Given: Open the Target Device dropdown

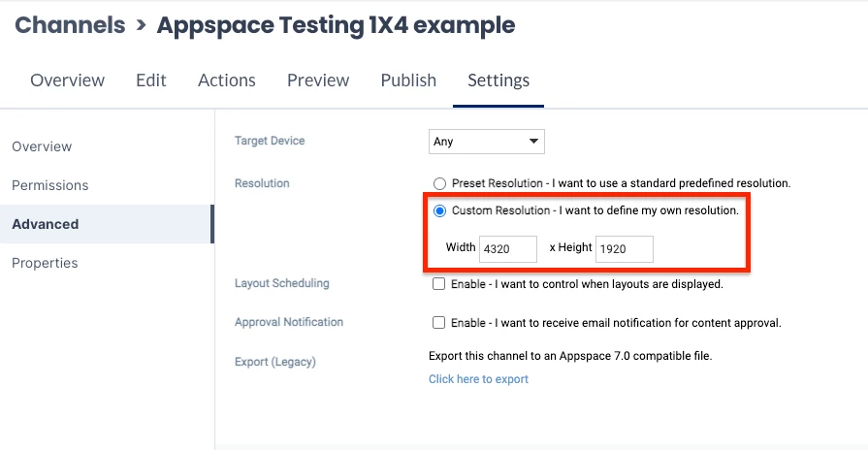Looking at the screenshot, I should 486,142.
